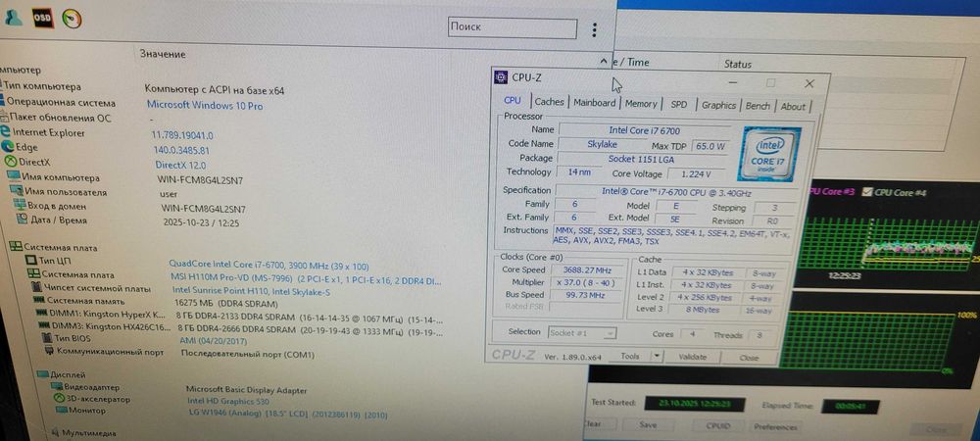
Task: Click the user report icon in the toolbar
Action: (x=12, y=18)
